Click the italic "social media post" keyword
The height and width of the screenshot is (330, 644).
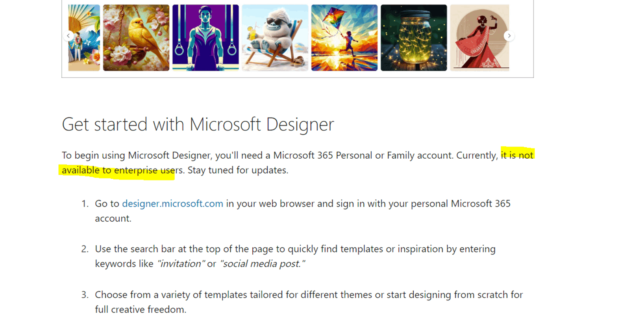(262, 264)
